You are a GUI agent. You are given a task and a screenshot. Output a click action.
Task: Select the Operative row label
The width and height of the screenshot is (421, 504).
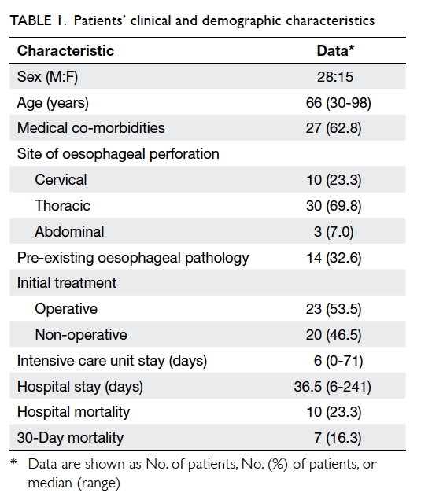(66, 309)
